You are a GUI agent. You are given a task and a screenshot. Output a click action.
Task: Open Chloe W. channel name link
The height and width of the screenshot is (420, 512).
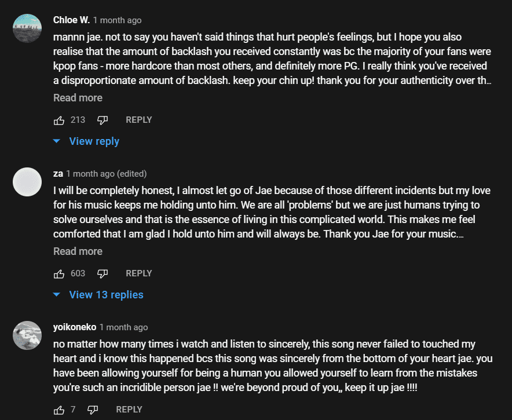point(71,20)
